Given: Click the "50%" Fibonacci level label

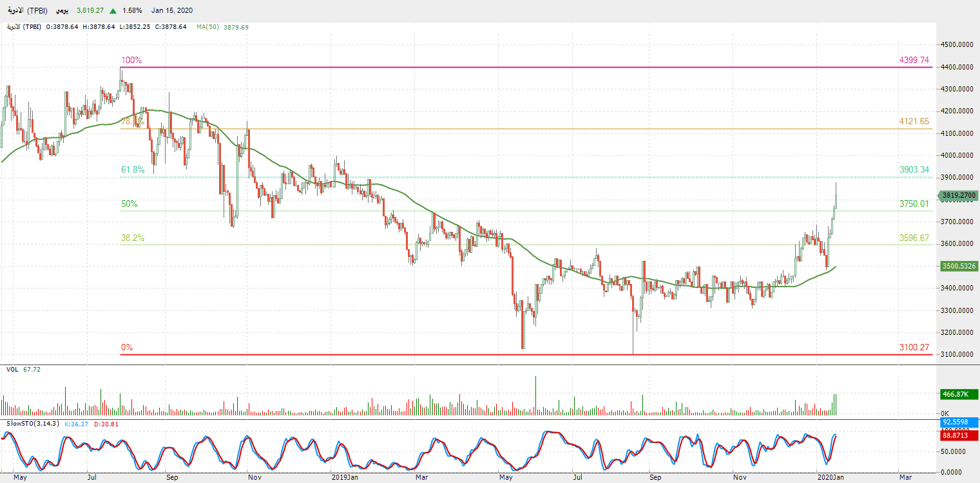Looking at the screenshot, I should (x=130, y=204).
